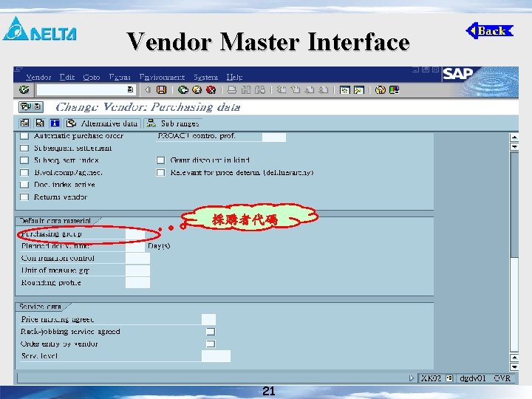
Task: Toggle Relevant for price determ. checkbox
Action: [x=160, y=173]
